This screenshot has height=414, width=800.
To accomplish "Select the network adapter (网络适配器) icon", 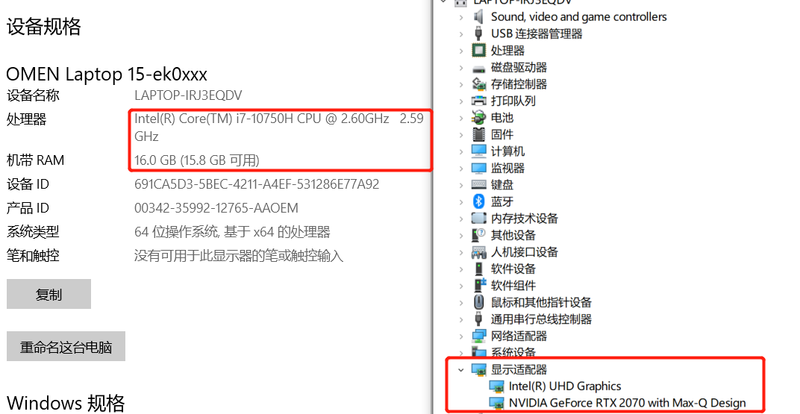I will coord(479,336).
